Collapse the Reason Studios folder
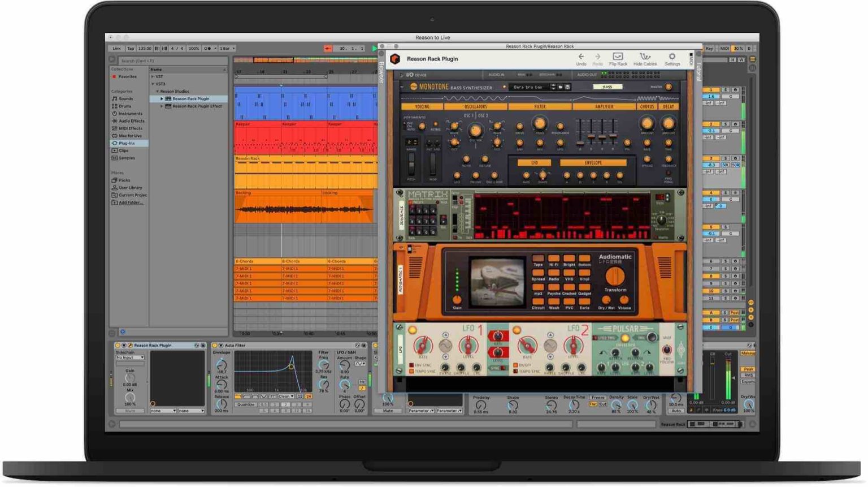 [157, 91]
